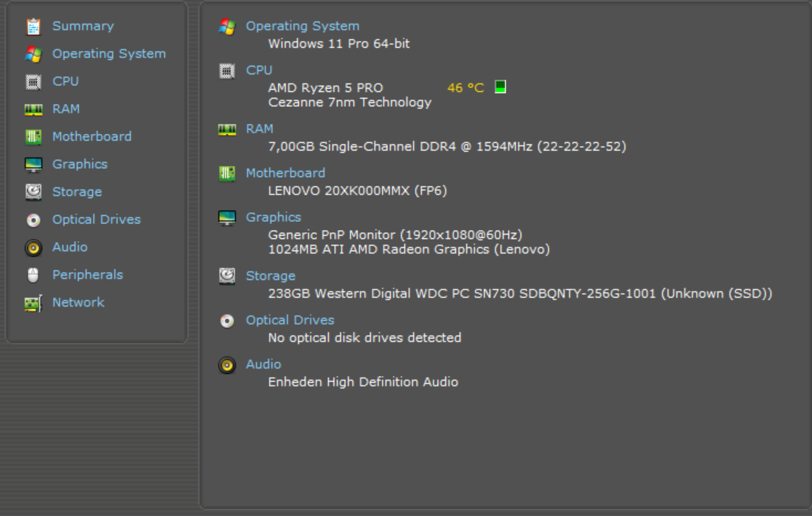Viewport: 812px width, 516px height.
Task: Switch to the Peripherals section in sidebar
Action: (88, 275)
